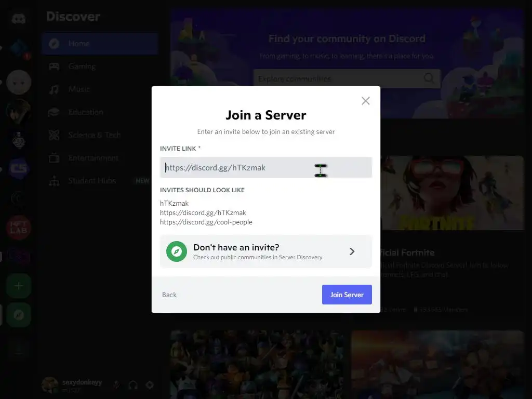This screenshot has width=532, height=399.
Task: Open the bottom-right community card thumbnail
Action: [x=437, y=364]
